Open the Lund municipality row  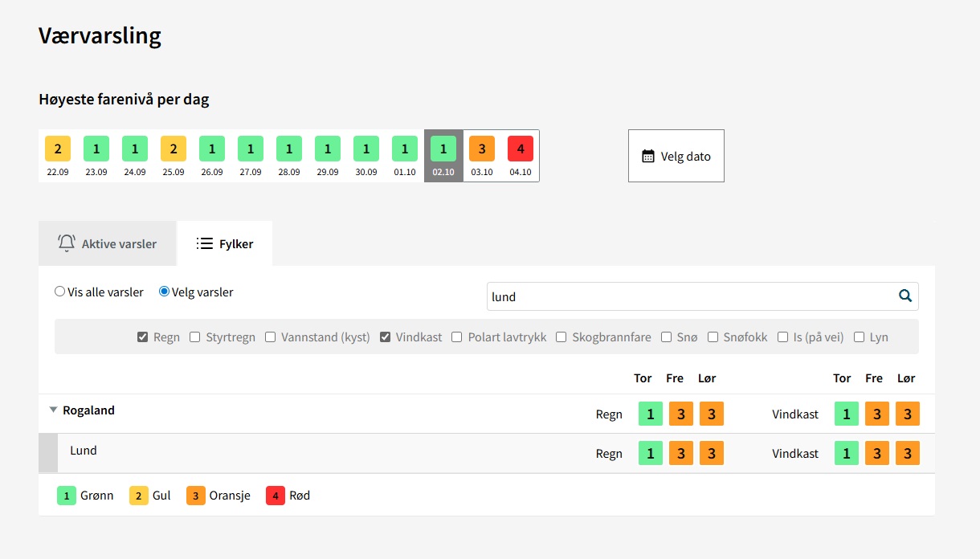coord(84,451)
